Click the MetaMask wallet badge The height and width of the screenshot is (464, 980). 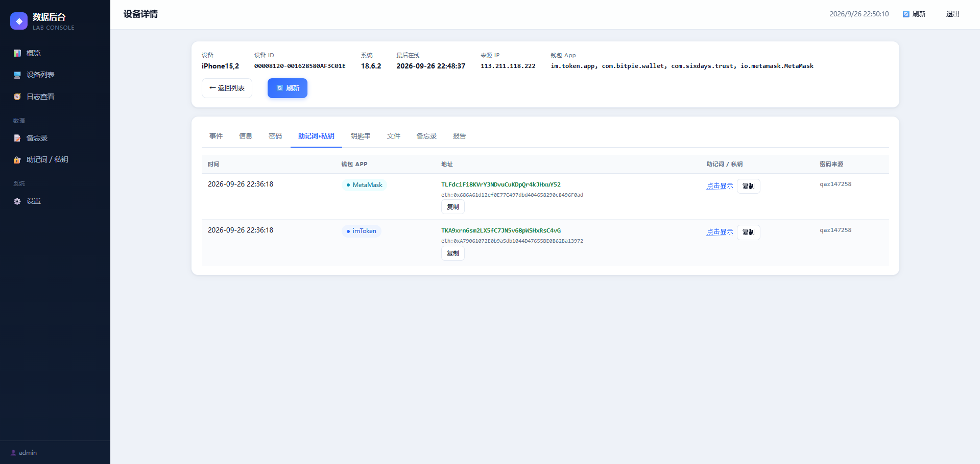click(364, 185)
